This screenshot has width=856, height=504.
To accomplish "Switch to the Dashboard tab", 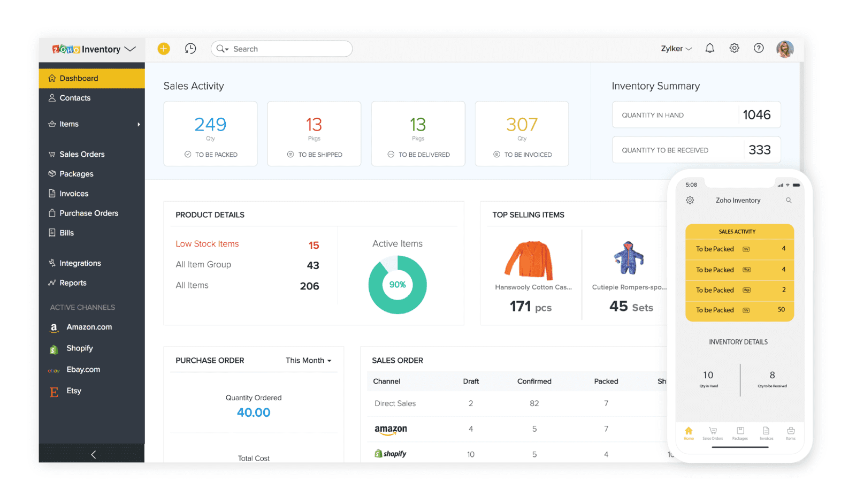I will (78, 78).
